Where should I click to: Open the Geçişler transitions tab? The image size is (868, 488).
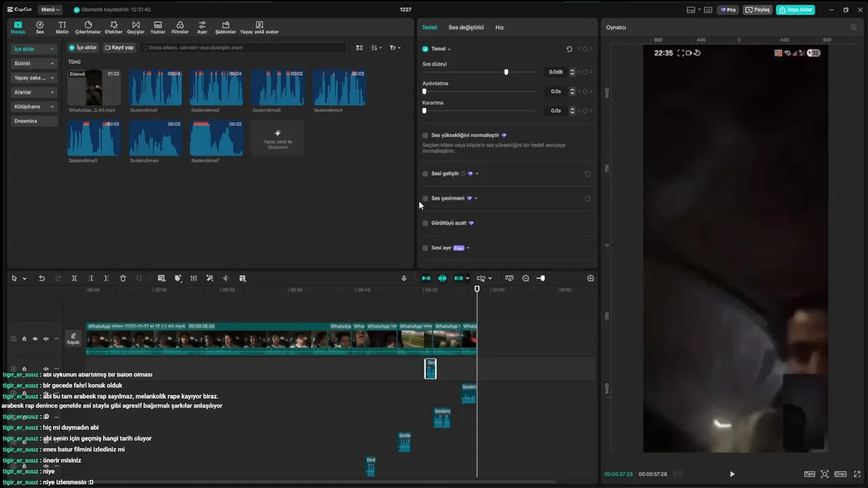(136, 27)
